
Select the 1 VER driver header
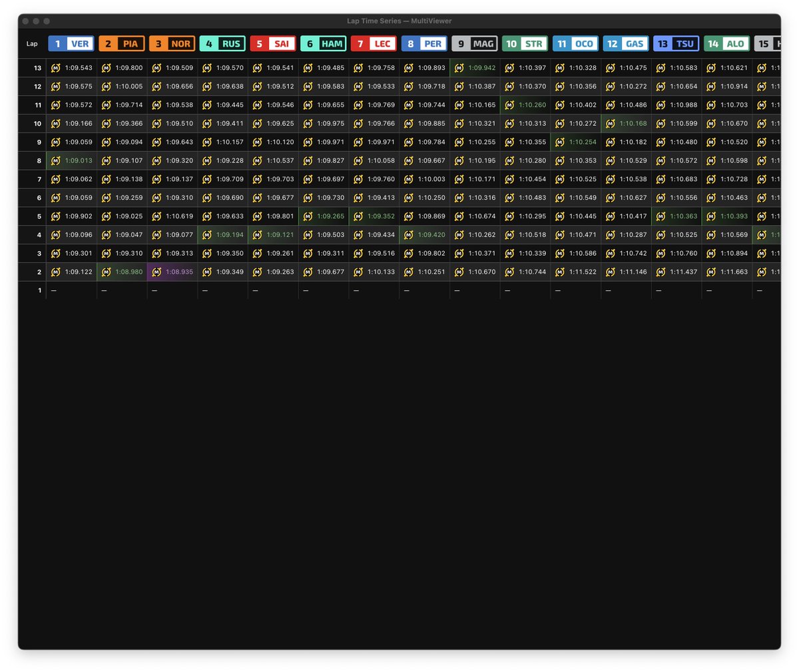71,44
